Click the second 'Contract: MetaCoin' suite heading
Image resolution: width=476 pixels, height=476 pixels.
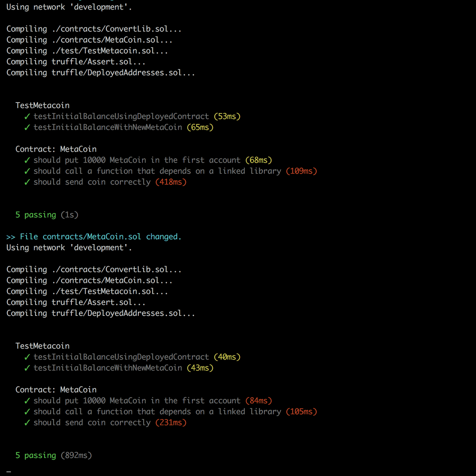coord(56,390)
